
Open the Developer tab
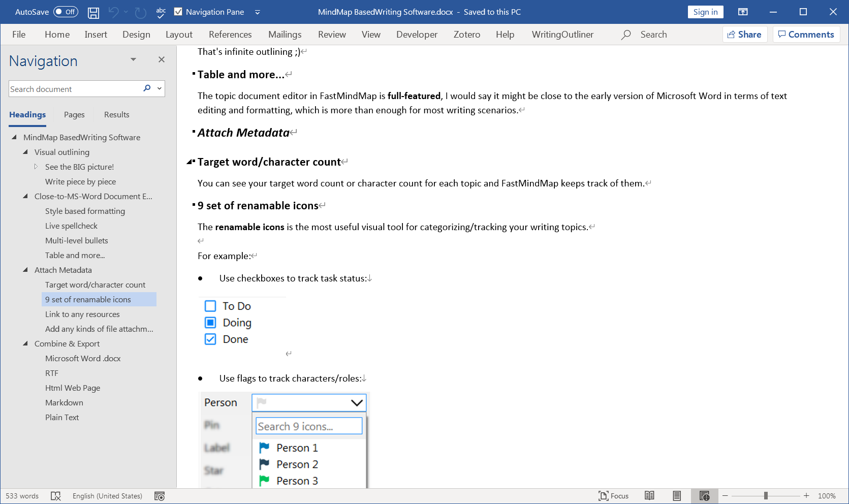click(417, 35)
